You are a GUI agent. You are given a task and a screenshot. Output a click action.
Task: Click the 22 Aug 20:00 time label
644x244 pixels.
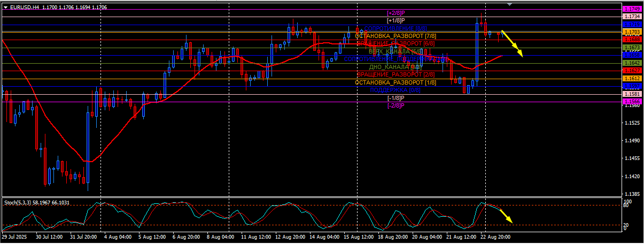click(x=495, y=236)
